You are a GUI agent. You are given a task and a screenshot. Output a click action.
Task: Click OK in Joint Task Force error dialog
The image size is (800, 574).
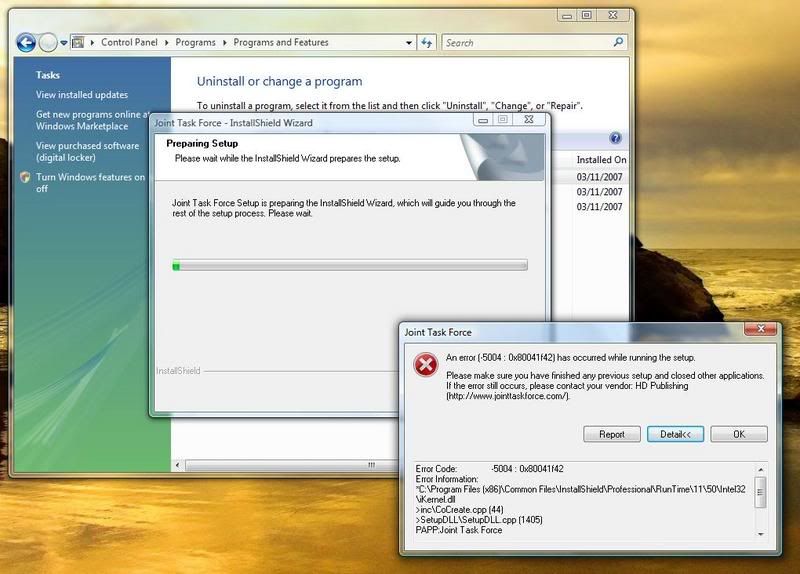(739, 434)
